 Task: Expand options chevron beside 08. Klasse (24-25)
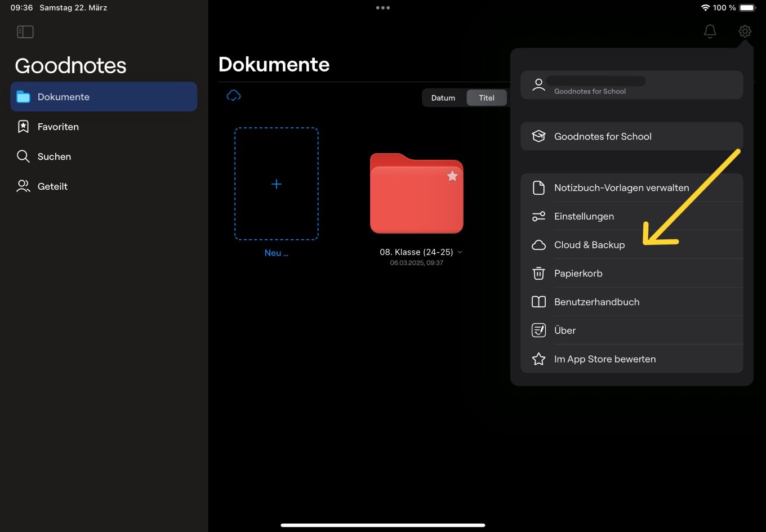(460, 252)
